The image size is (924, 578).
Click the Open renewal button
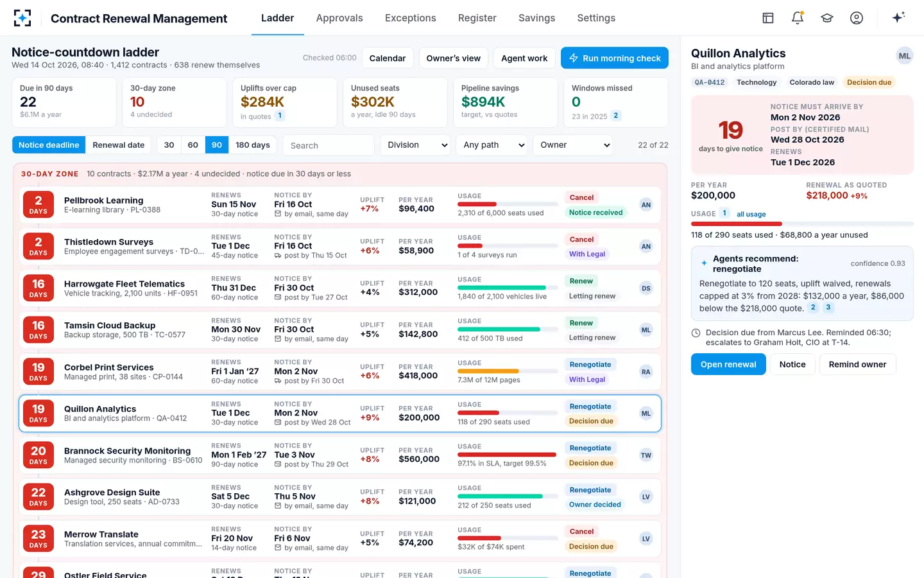tap(728, 364)
